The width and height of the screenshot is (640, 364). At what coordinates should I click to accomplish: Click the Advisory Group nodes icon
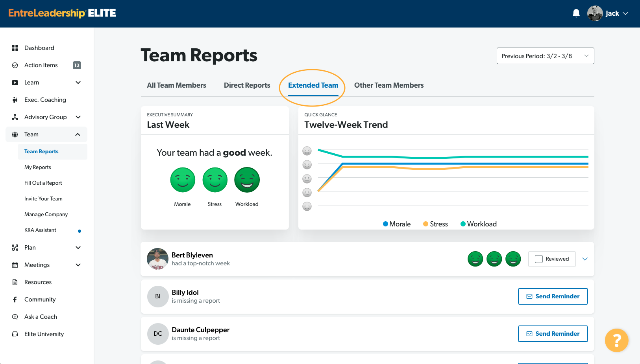15,117
